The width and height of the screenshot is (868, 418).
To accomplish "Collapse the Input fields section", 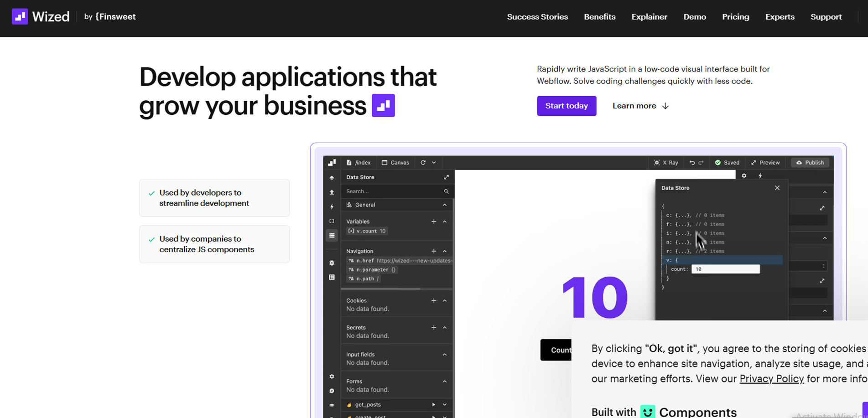I will tap(445, 355).
